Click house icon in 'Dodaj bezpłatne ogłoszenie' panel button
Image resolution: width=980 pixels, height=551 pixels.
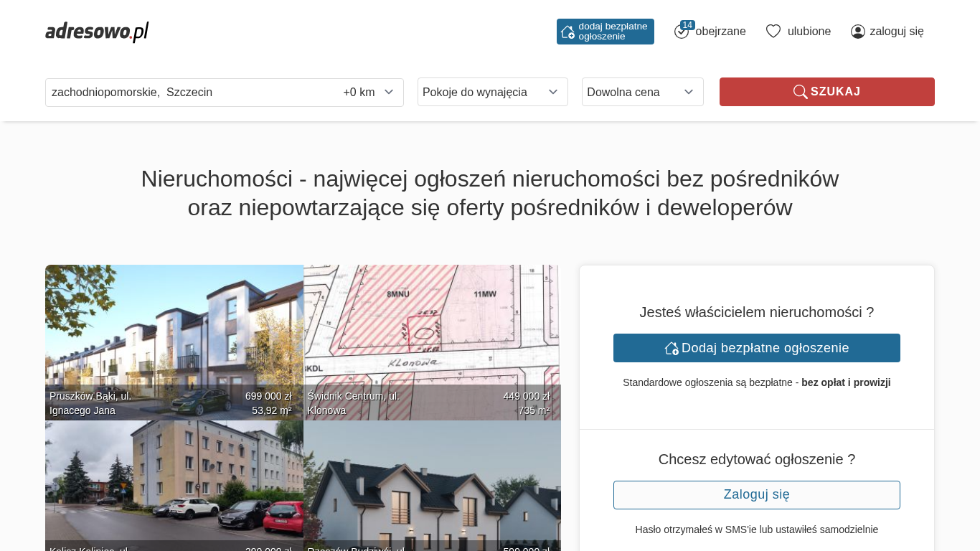pyautogui.click(x=672, y=348)
